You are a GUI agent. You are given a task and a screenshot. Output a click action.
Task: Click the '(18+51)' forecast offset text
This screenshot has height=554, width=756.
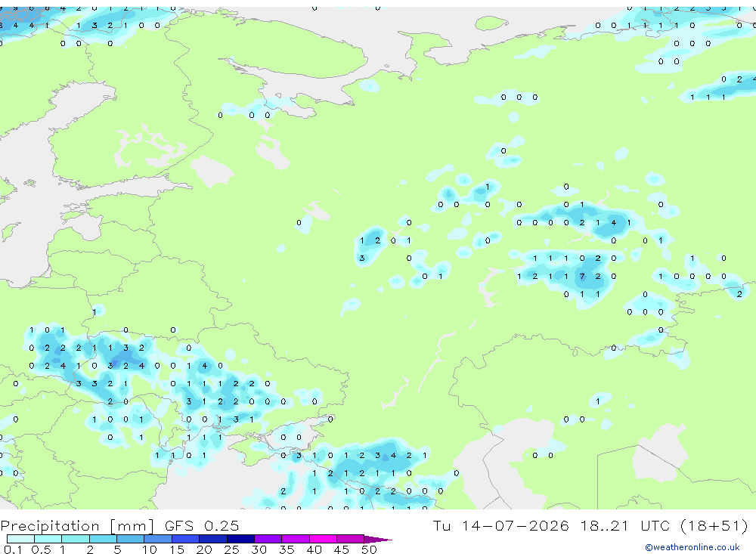[714, 525]
